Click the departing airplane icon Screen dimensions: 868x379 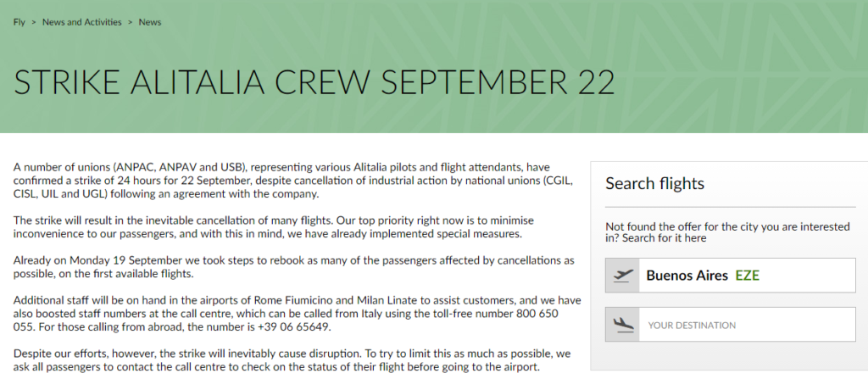pos(623,276)
